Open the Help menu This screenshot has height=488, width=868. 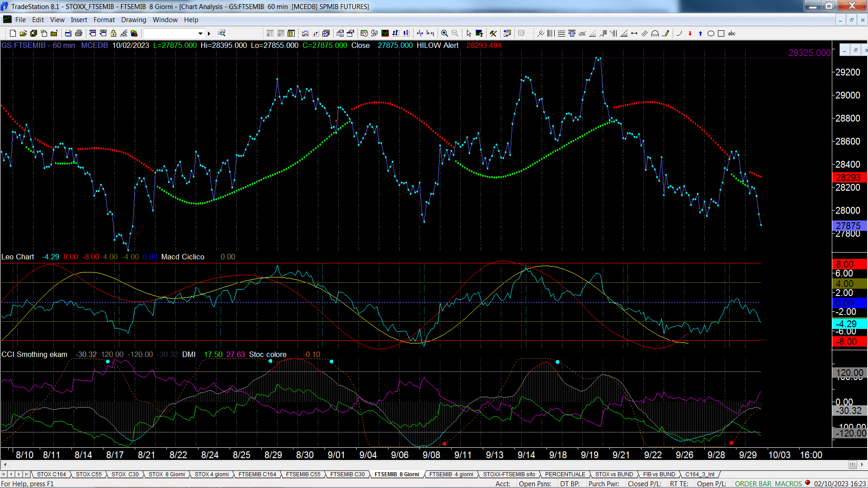click(x=191, y=20)
